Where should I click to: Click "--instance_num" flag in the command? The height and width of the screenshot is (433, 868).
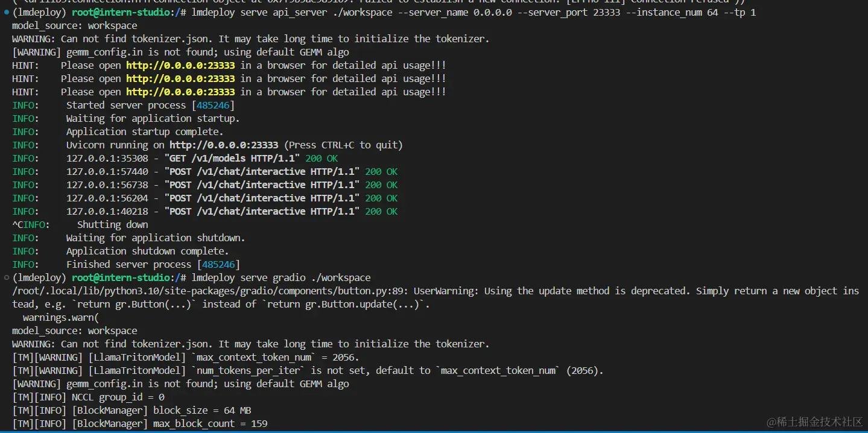point(664,12)
